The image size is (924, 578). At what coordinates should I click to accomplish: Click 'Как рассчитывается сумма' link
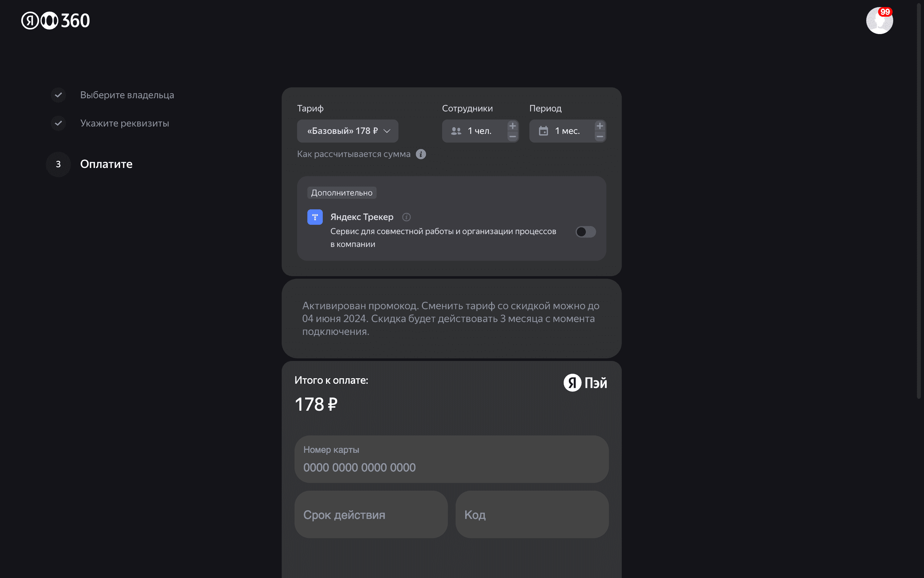coord(354,154)
